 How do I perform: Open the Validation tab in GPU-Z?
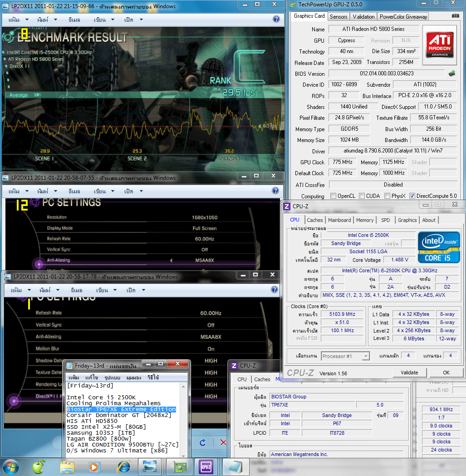(363, 17)
